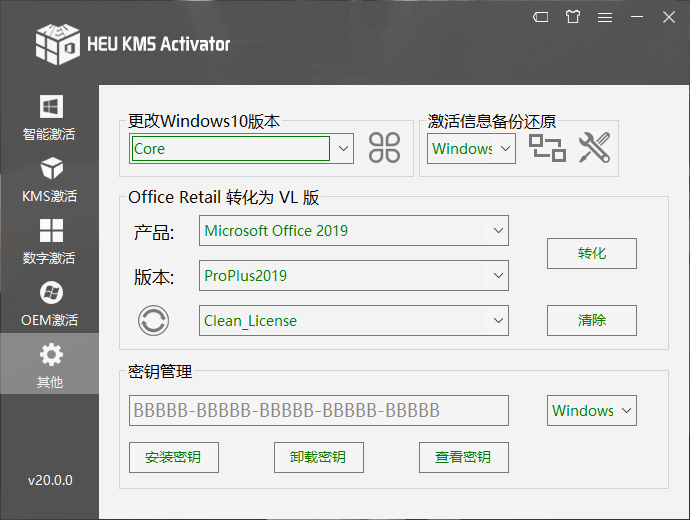Click the HEU cube logo icon
Viewport: 690px width, 520px height.
coord(57,43)
